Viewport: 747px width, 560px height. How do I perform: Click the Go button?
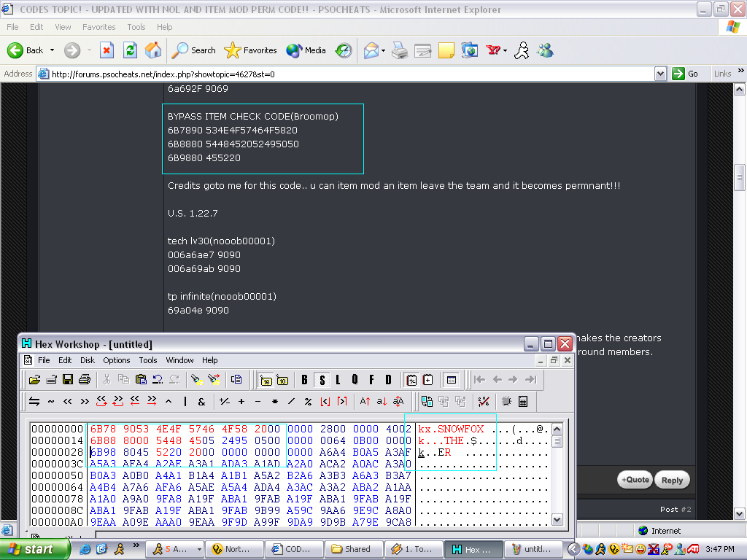(685, 74)
